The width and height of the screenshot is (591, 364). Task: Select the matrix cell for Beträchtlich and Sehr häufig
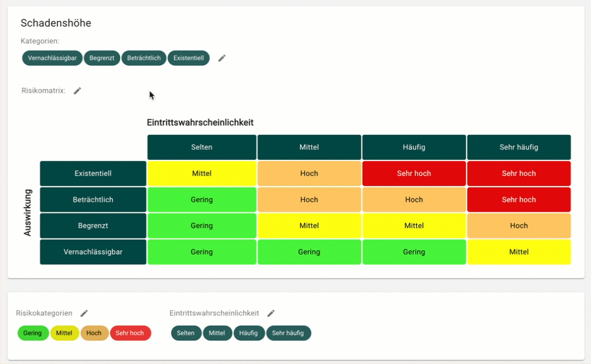coord(519,199)
